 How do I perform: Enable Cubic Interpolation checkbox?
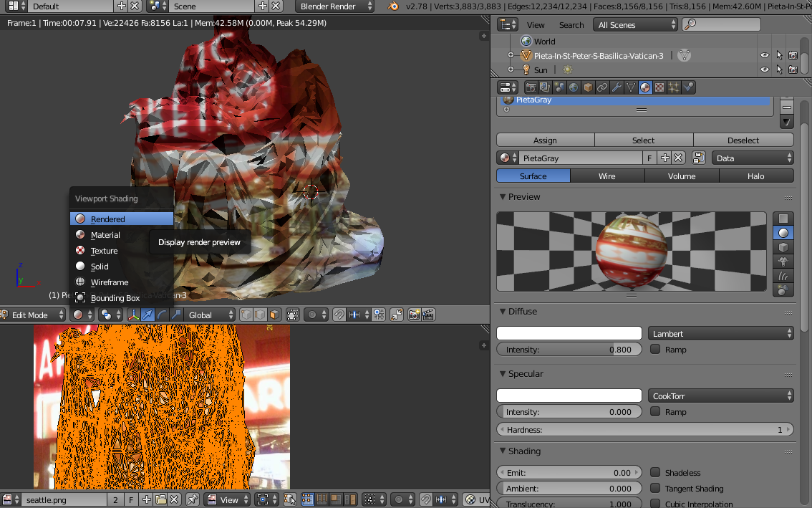(x=655, y=503)
